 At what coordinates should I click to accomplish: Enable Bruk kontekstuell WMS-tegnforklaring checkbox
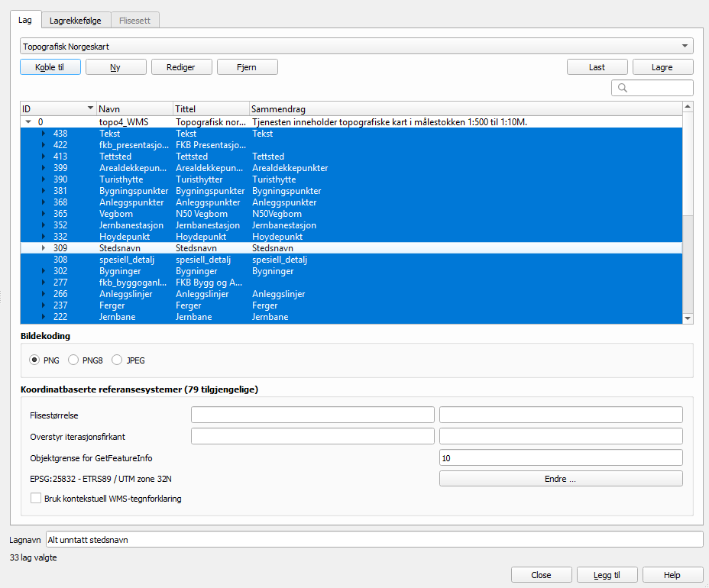(x=36, y=499)
